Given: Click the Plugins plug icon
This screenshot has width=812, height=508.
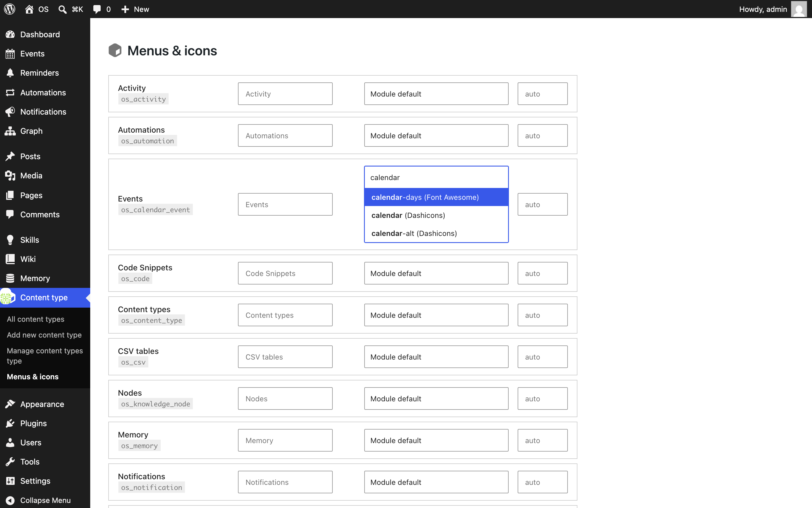Looking at the screenshot, I should click(x=10, y=423).
